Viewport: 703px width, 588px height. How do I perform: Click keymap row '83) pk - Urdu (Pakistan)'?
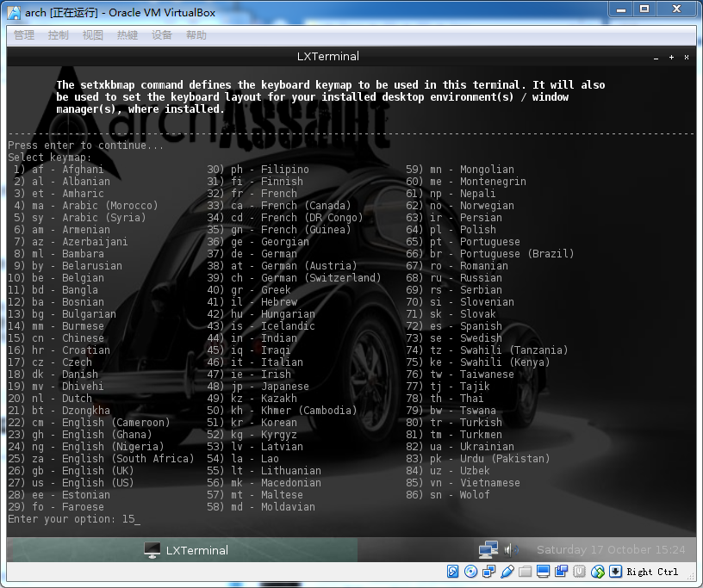tap(478, 459)
